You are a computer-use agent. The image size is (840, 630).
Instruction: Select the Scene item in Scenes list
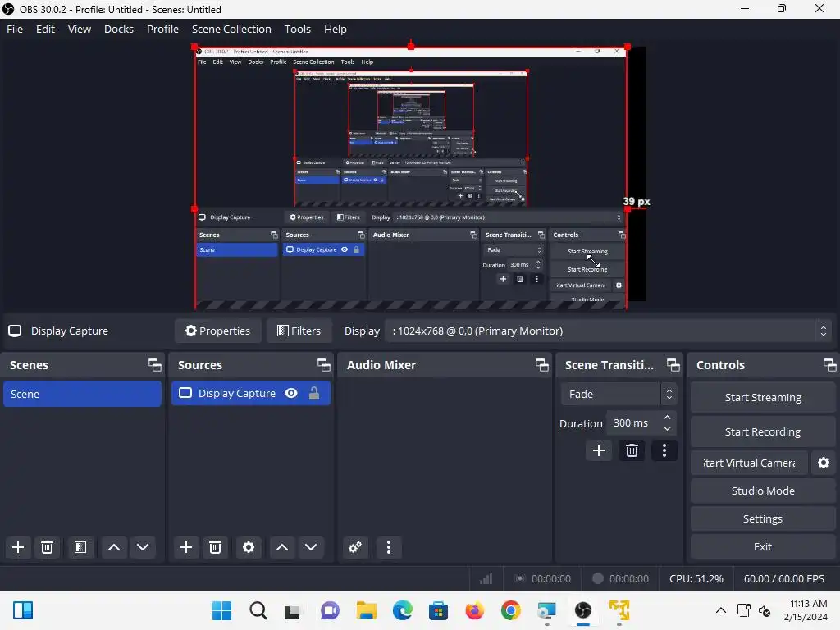point(82,394)
